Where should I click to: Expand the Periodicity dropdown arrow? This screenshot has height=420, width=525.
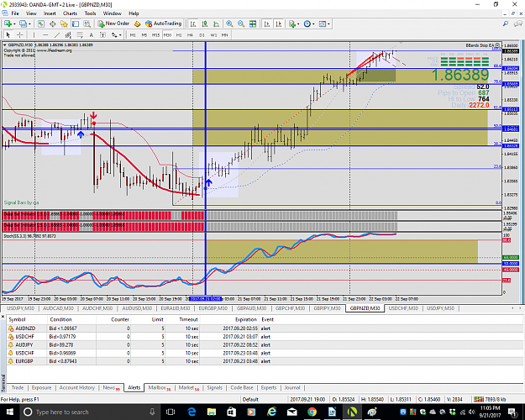(x=313, y=24)
